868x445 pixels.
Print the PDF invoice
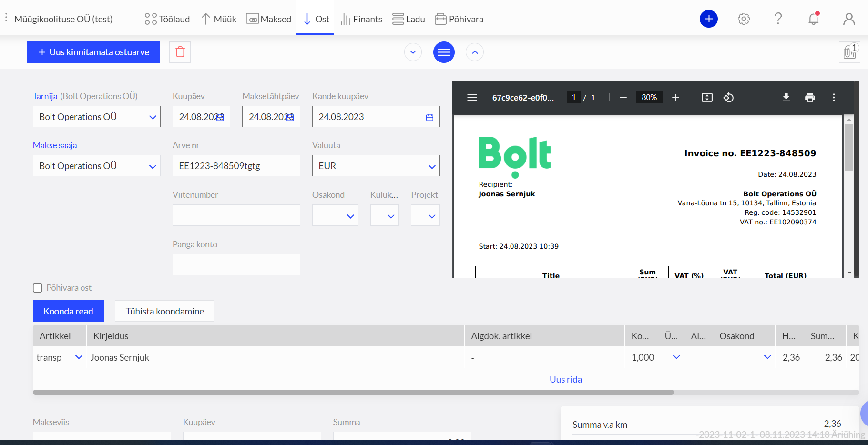(x=810, y=98)
